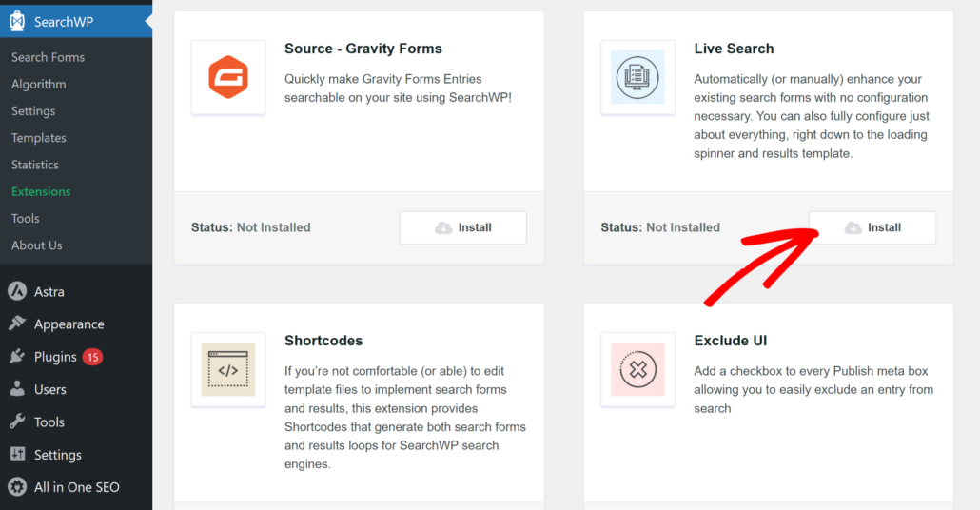This screenshot has height=510, width=980.
Task: Click Gravity Forms status Not Installed text
Action: click(273, 227)
